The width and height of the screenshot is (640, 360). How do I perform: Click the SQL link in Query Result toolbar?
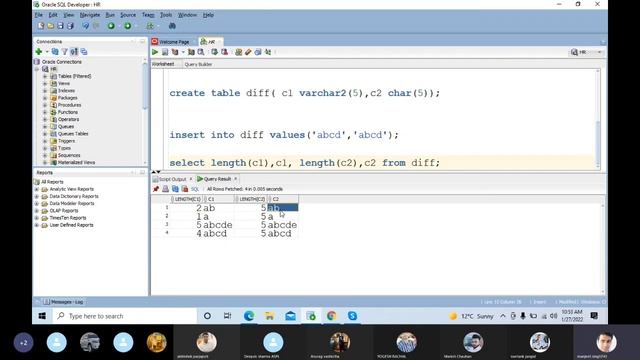coord(195,189)
